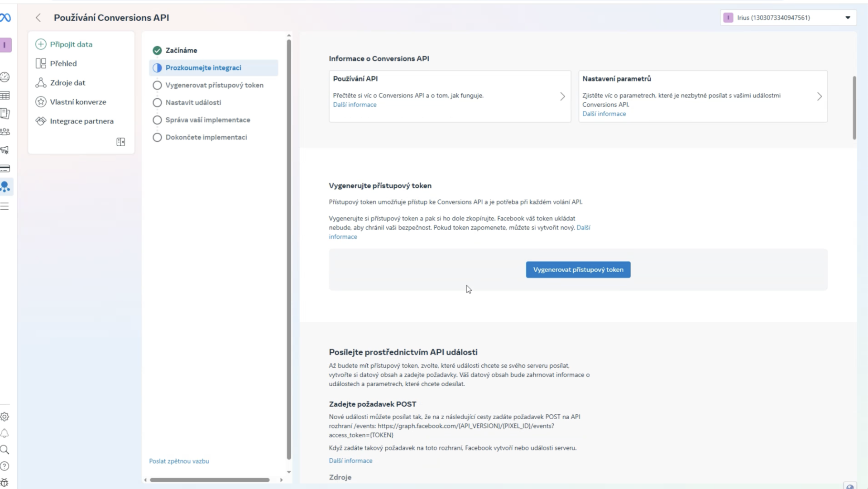Go back using the arrow beside page title
868x489 pixels.
pyautogui.click(x=38, y=18)
